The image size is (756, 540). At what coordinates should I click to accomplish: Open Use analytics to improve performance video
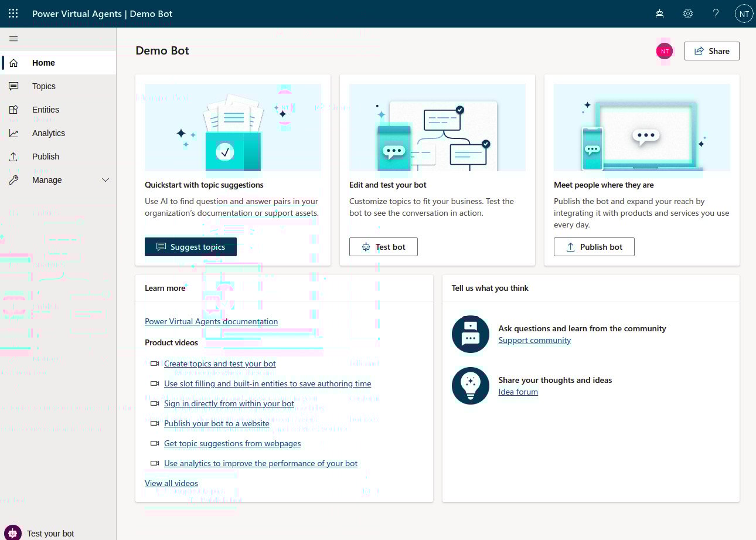click(261, 463)
